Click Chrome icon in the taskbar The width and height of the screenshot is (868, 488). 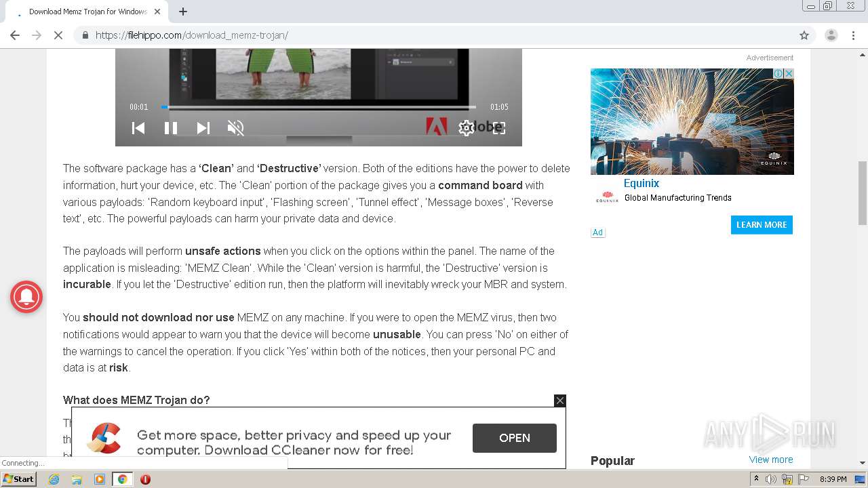click(122, 479)
